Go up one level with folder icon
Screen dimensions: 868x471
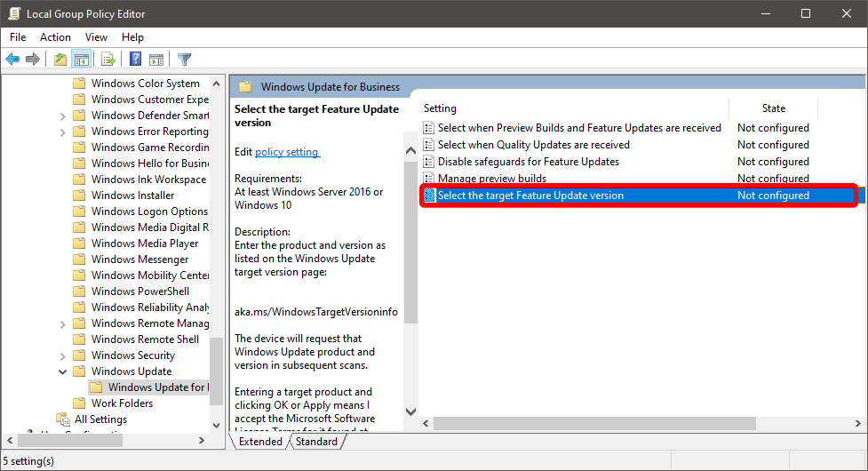(60, 60)
